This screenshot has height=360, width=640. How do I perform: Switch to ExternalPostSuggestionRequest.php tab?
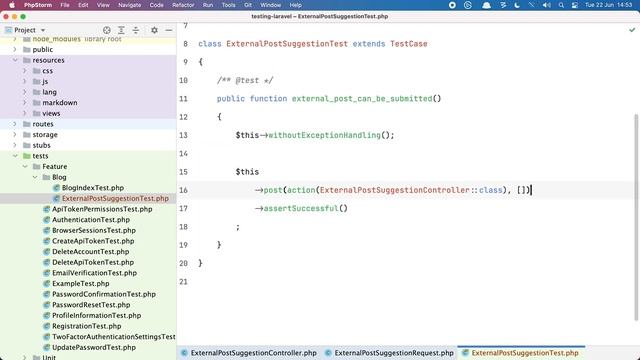[389, 353]
